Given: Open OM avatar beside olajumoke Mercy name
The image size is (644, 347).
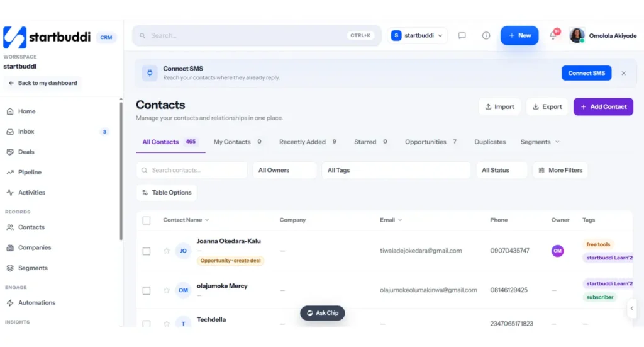Looking at the screenshot, I should pos(183,290).
